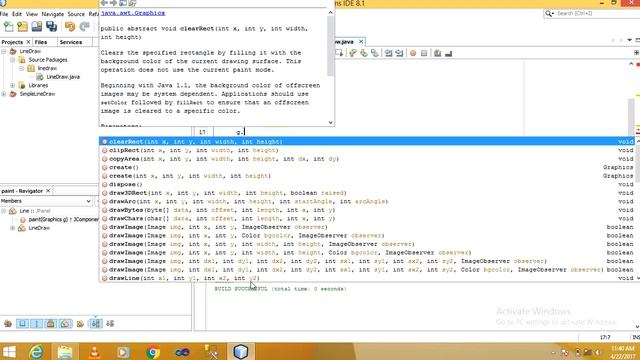Collapse the Line :: JPanel node in Navigator
The height and width of the screenshot is (360, 640).
(x=4, y=211)
